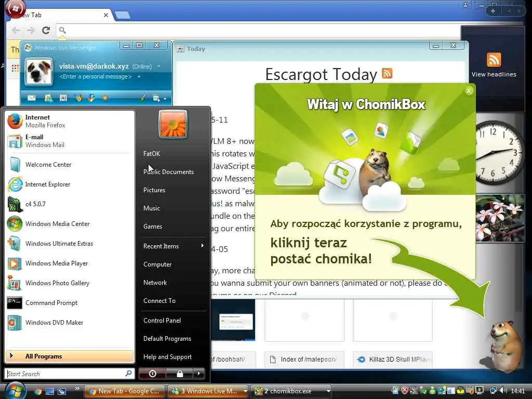Click New Tab - Google Chrome taskbar button
The width and height of the screenshot is (532, 399).
click(124, 391)
